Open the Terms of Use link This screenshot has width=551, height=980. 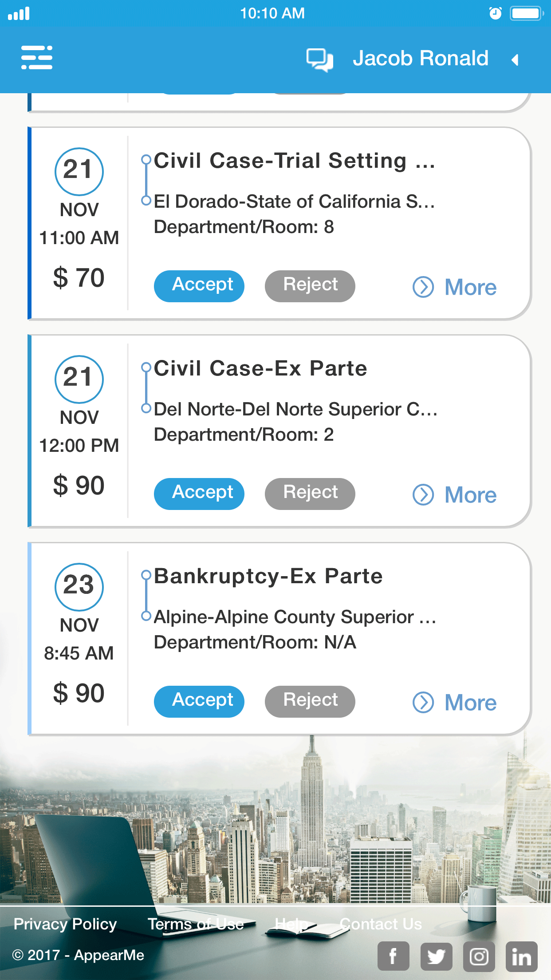pyautogui.click(x=196, y=924)
